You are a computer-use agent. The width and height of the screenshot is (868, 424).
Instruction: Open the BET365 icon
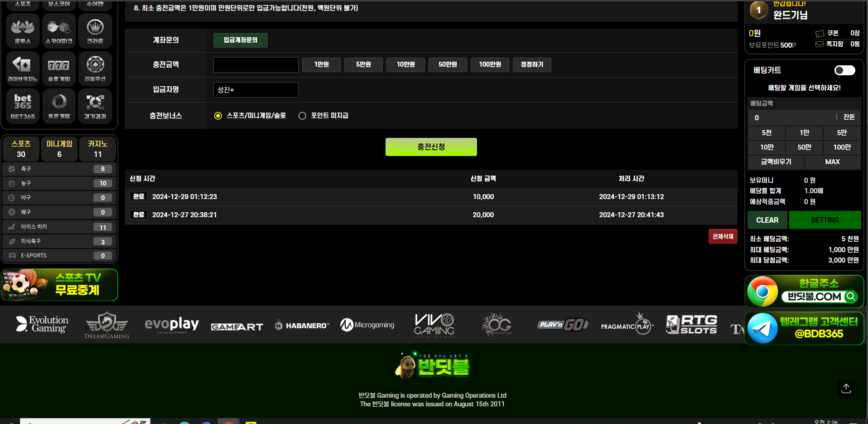(23, 106)
